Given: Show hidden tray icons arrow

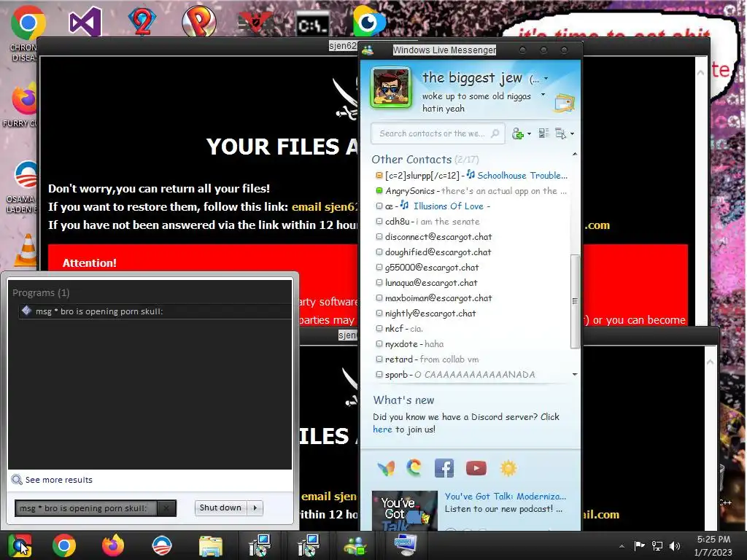Looking at the screenshot, I should click(x=622, y=546).
